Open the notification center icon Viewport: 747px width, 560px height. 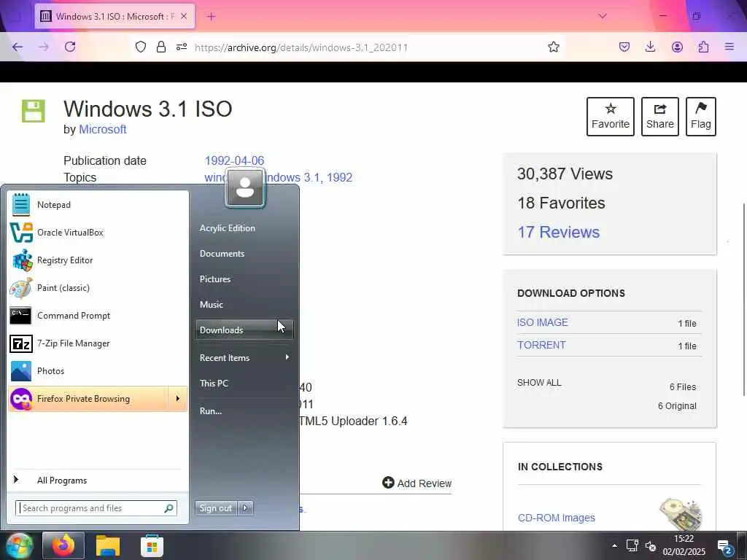point(724,547)
